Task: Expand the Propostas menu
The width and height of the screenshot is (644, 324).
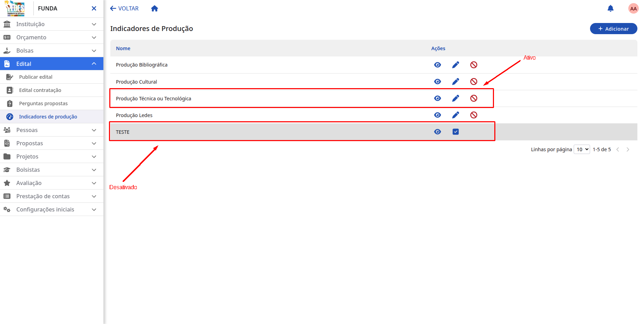Action: (x=52, y=143)
